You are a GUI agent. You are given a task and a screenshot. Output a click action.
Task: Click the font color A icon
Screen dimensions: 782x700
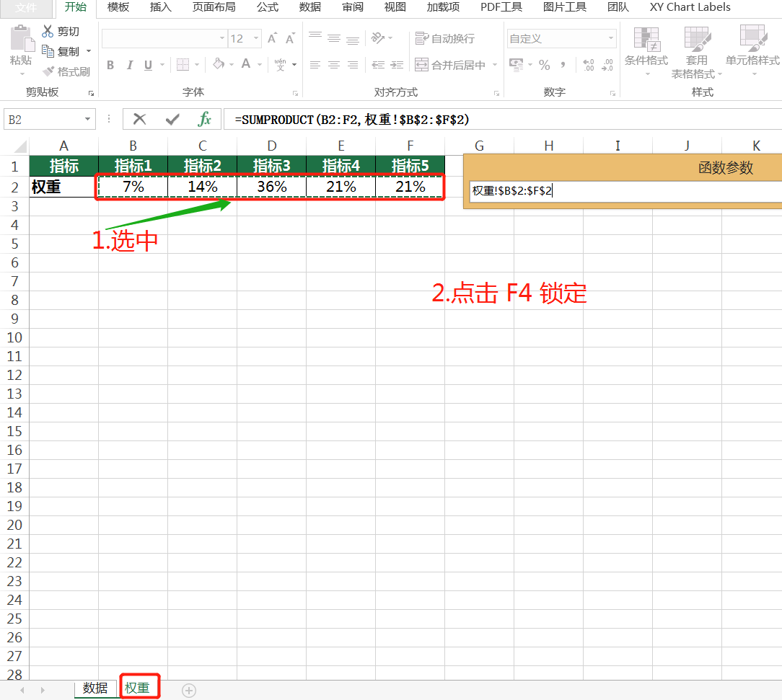click(x=246, y=63)
